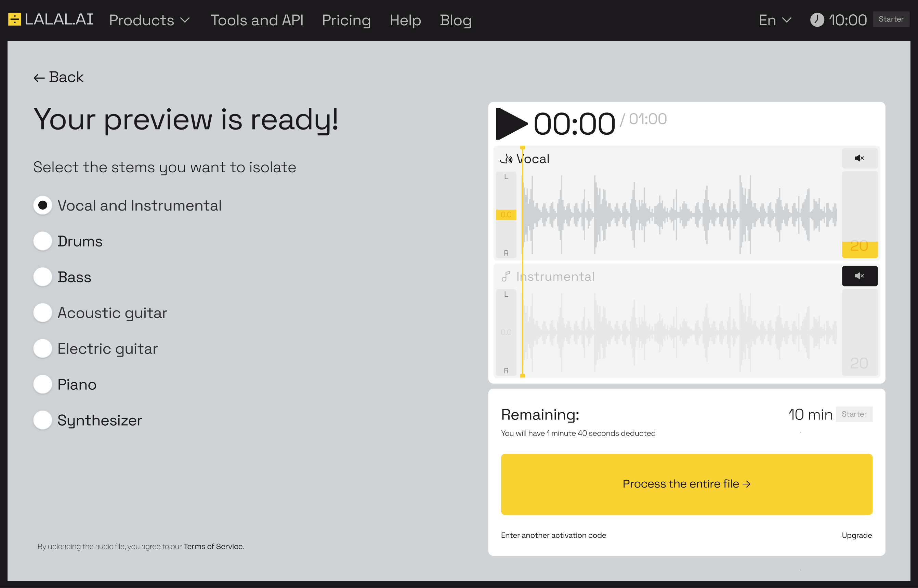Click the Vocal volume slider showing 20
This screenshot has height=588, width=918.
(x=860, y=215)
